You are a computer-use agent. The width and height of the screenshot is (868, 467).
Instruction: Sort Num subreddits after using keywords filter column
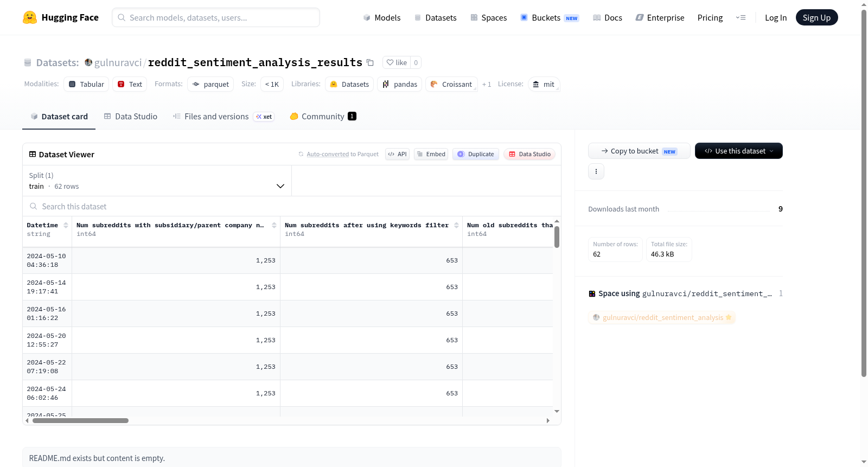[456, 225]
